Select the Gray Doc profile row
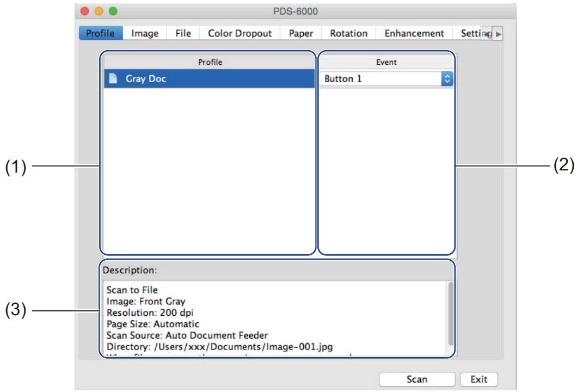Screen dimensions: 577x392 coord(210,78)
